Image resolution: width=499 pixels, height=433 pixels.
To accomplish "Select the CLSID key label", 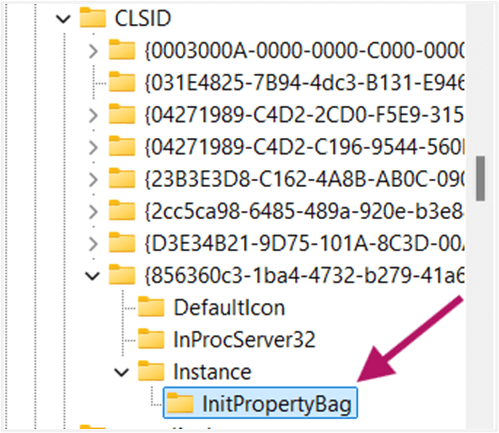I will (x=143, y=18).
